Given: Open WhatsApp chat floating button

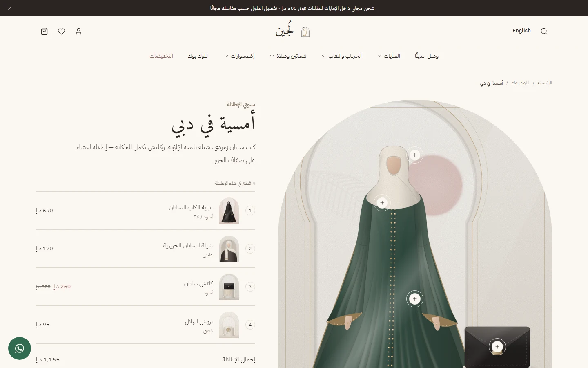Looking at the screenshot, I should pos(20,348).
